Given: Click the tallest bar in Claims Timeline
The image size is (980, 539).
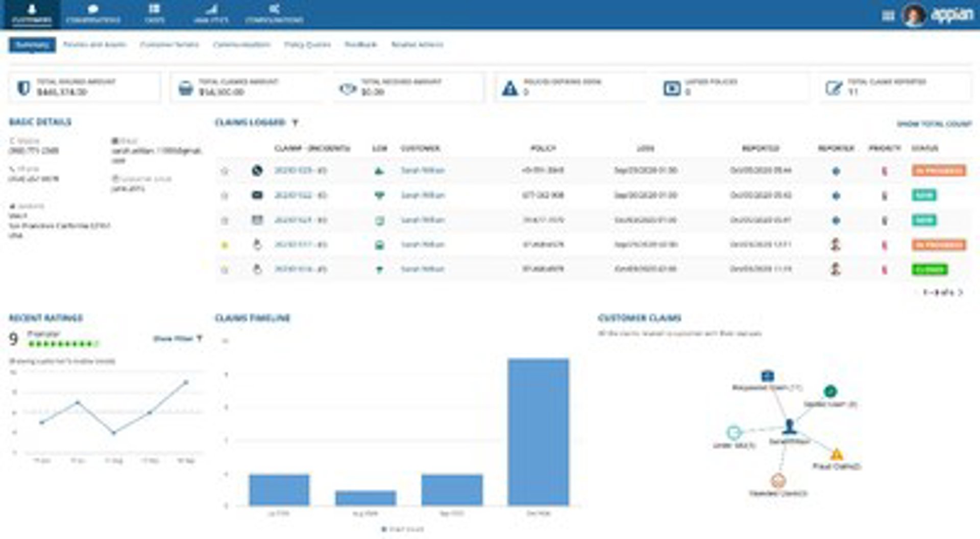Looking at the screenshot, I should point(538,431).
